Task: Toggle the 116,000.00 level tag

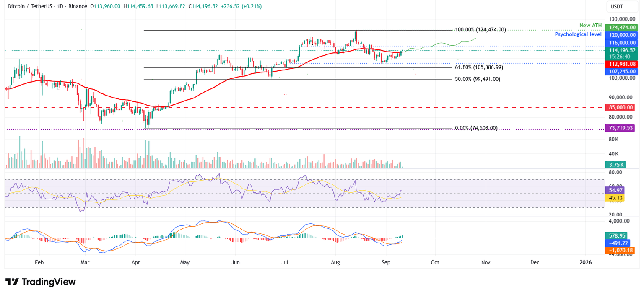Action: pyautogui.click(x=622, y=43)
